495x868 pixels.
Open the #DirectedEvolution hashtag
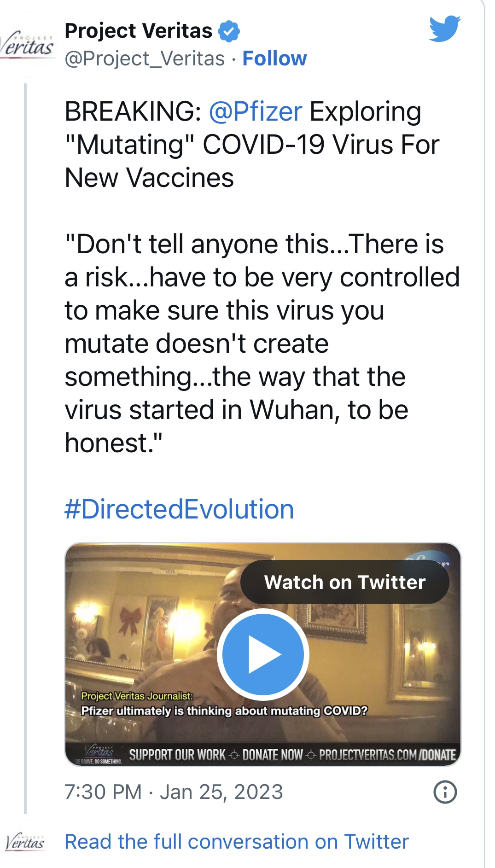tap(179, 509)
